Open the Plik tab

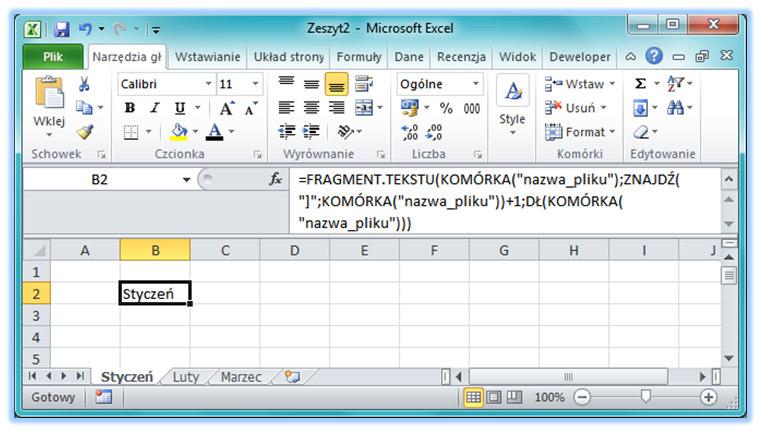tap(53, 57)
